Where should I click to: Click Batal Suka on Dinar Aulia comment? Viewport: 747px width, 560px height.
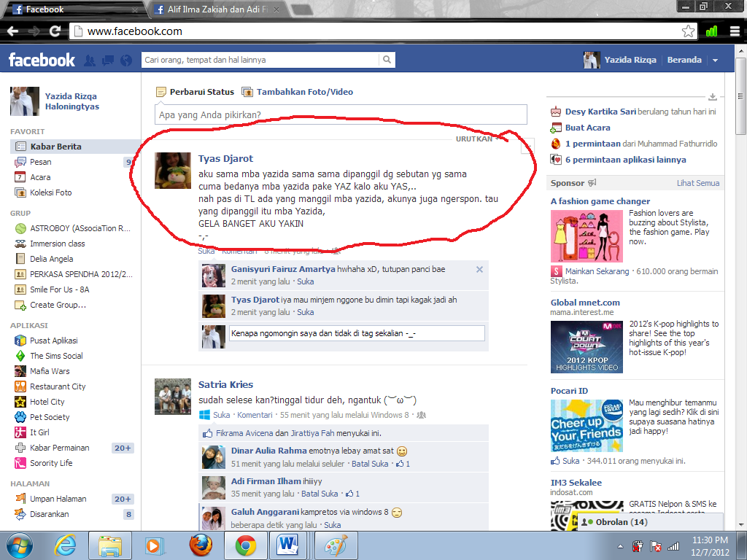[x=370, y=463]
